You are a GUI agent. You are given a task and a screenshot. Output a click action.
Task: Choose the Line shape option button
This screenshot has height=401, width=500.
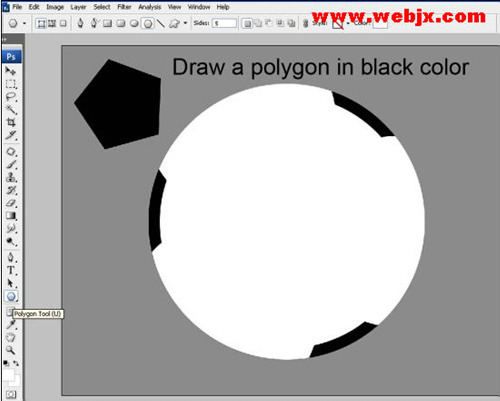[161, 23]
